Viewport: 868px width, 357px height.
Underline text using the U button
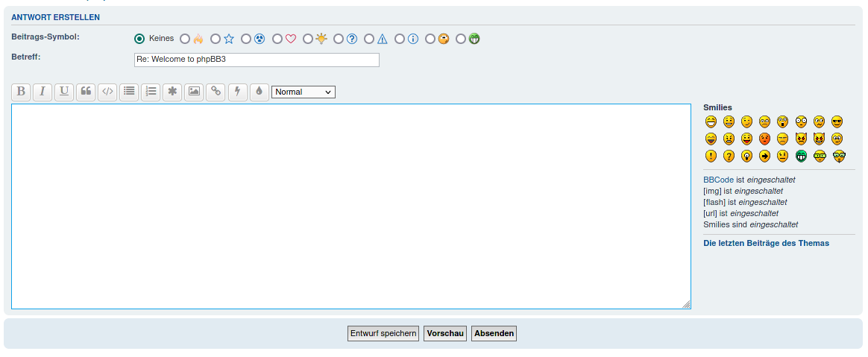pos(64,92)
